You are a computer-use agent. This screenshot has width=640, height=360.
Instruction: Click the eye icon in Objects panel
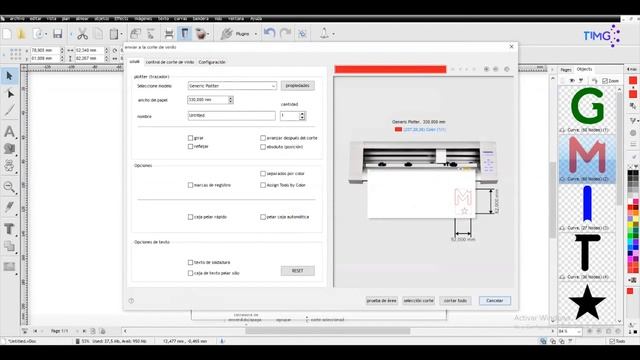point(572,81)
